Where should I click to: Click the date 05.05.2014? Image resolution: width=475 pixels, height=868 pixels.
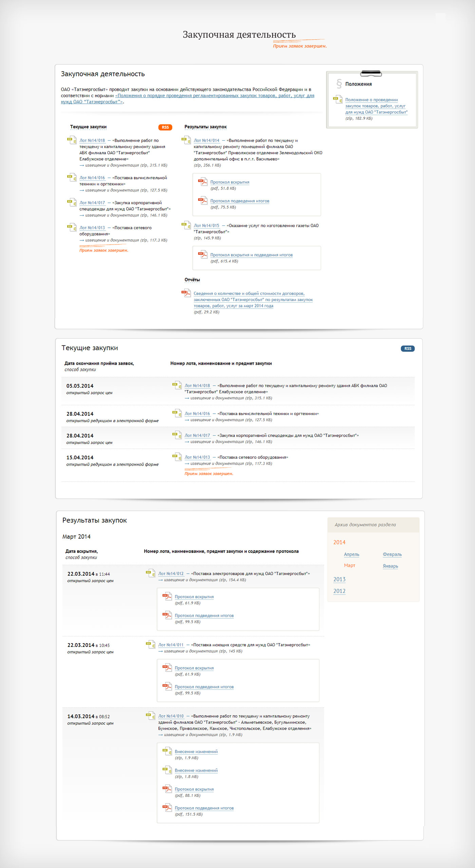(x=80, y=386)
